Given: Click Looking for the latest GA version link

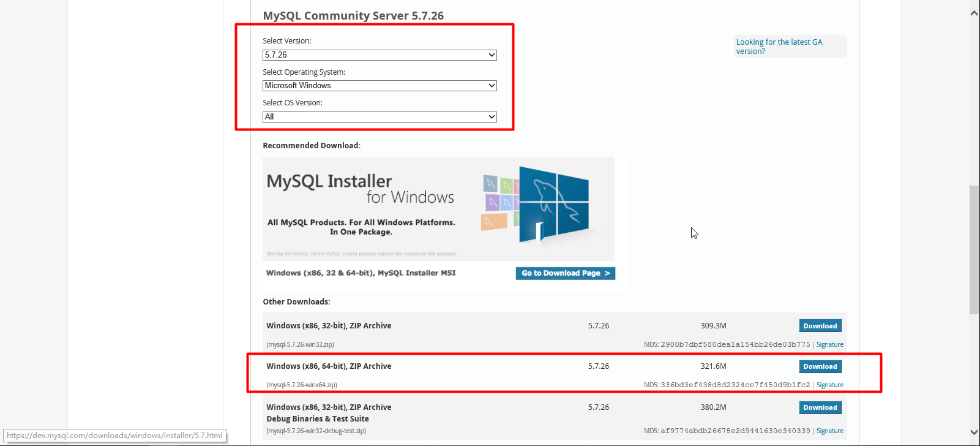Looking at the screenshot, I should point(779,47).
